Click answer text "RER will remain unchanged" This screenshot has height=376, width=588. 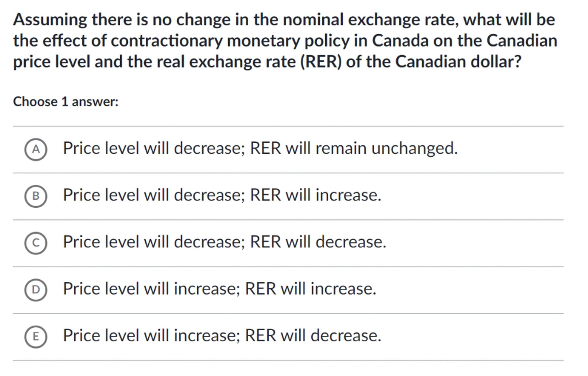click(x=353, y=148)
